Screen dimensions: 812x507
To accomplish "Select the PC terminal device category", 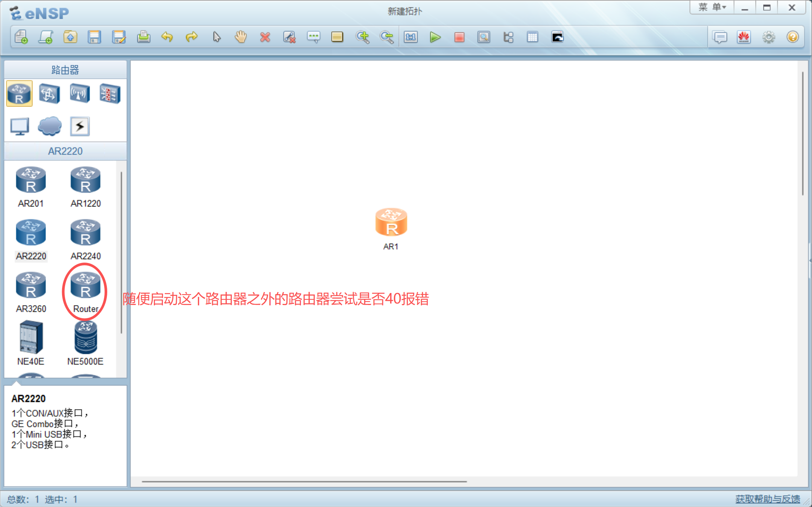I will (x=20, y=126).
